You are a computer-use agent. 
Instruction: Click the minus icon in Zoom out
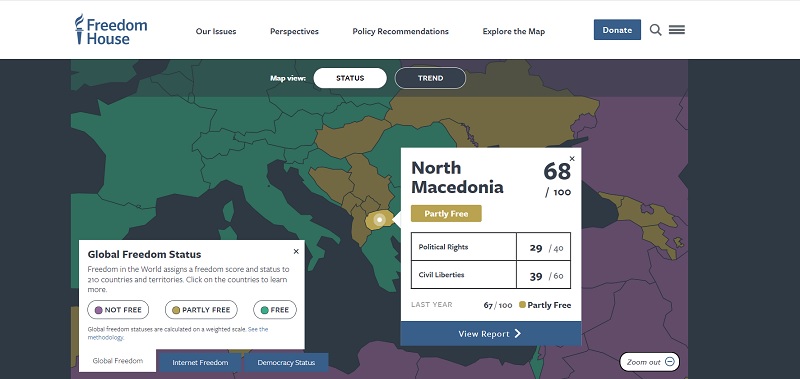point(670,362)
